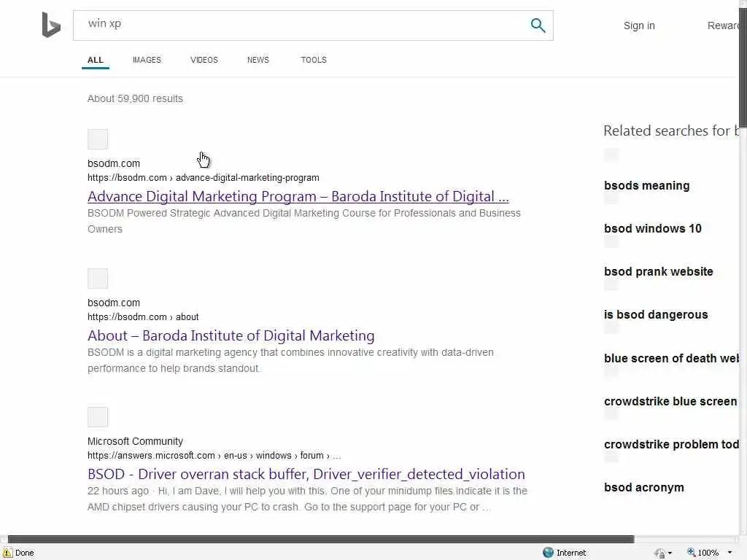Click related search 'bsods meaning'

click(646, 186)
